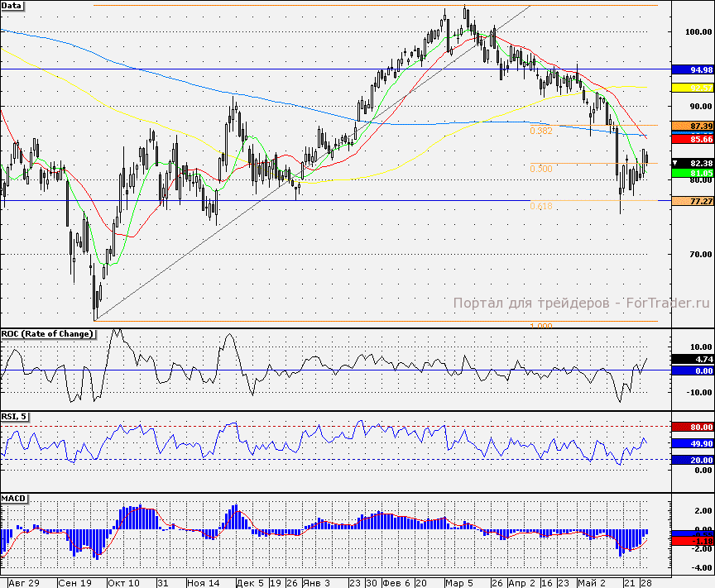This screenshot has width=715, height=588.
Task: Click the black 82.38 current price marker
Action: pyautogui.click(x=693, y=164)
